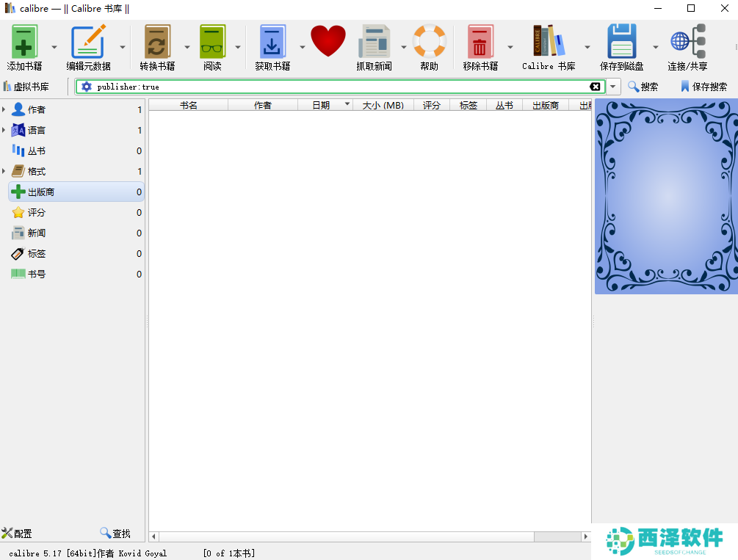Image resolution: width=738 pixels, height=560 pixels.
Task: Click the 移除书籍 (Remove books) icon
Action: (x=480, y=41)
